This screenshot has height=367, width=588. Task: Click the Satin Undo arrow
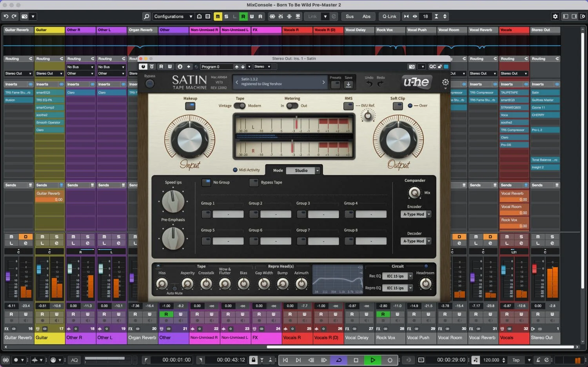[x=369, y=84]
